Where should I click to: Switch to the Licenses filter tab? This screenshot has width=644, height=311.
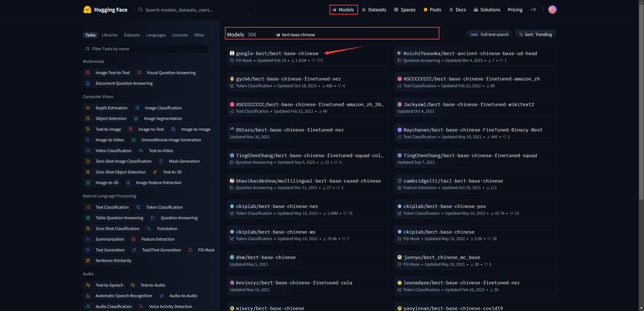(180, 35)
